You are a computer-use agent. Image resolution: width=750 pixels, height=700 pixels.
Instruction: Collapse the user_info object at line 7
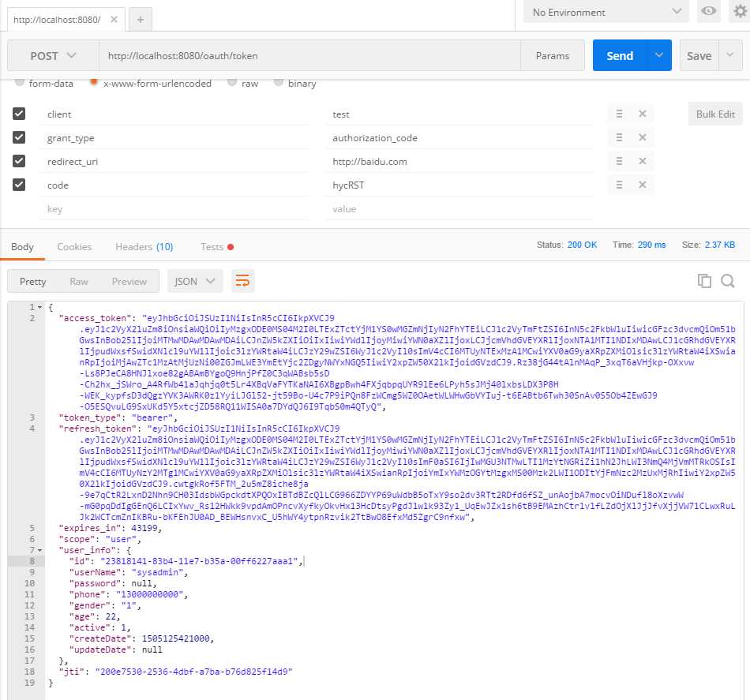click(39, 550)
